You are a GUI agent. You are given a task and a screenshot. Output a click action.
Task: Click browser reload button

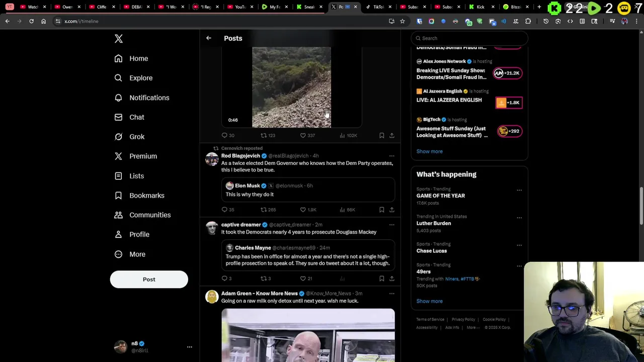[x=31, y=21]
